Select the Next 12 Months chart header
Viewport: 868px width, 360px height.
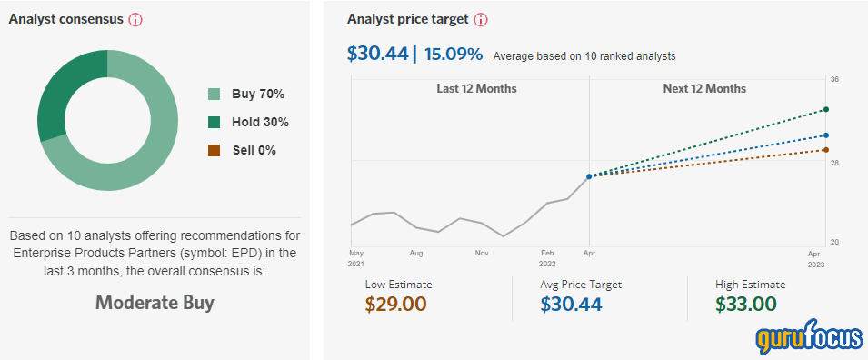[x=704, y=88]
